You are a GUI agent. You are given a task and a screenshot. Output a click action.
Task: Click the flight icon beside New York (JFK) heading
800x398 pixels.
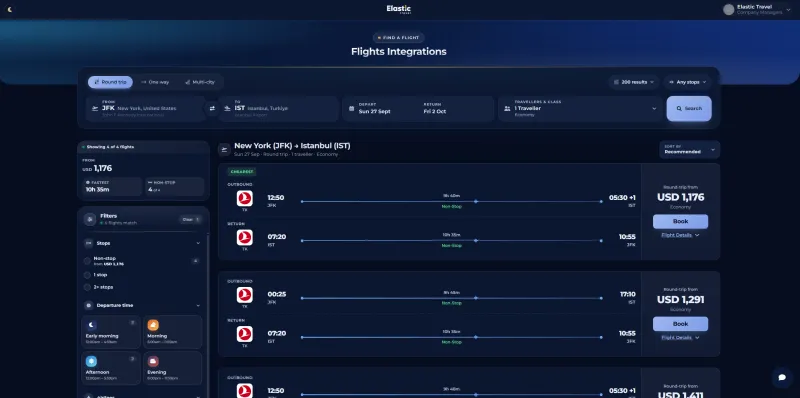224,150
